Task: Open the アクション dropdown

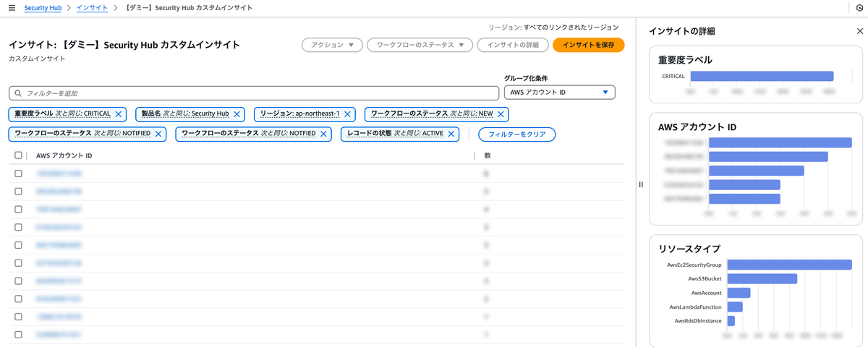Action: (332, 45)
